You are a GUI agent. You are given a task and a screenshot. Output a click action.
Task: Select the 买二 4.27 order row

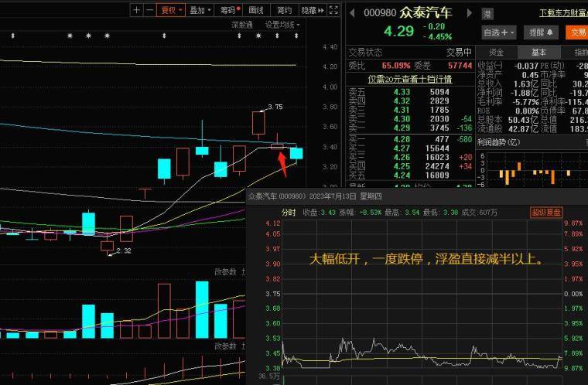click(x=410, y=148)
